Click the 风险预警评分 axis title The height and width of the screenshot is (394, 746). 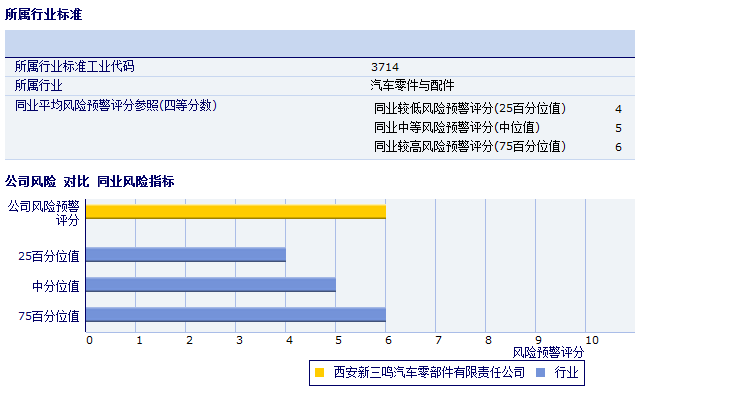pos(548,353)
